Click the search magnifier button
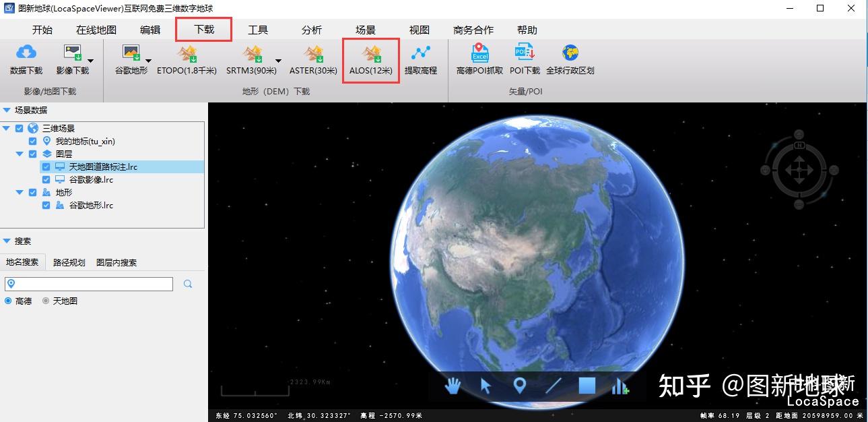This screenshot has height=422, width=868. coord(188,284)
